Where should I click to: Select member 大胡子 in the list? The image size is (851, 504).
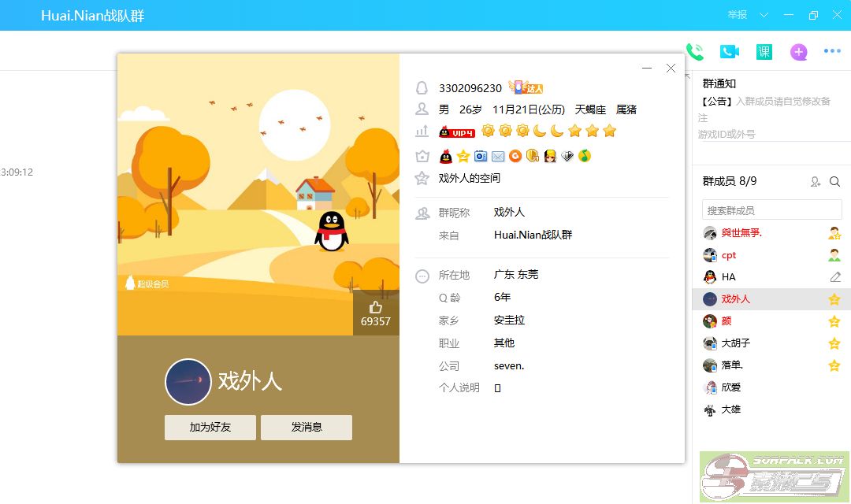pyautogui.click(x=771, y=343)
